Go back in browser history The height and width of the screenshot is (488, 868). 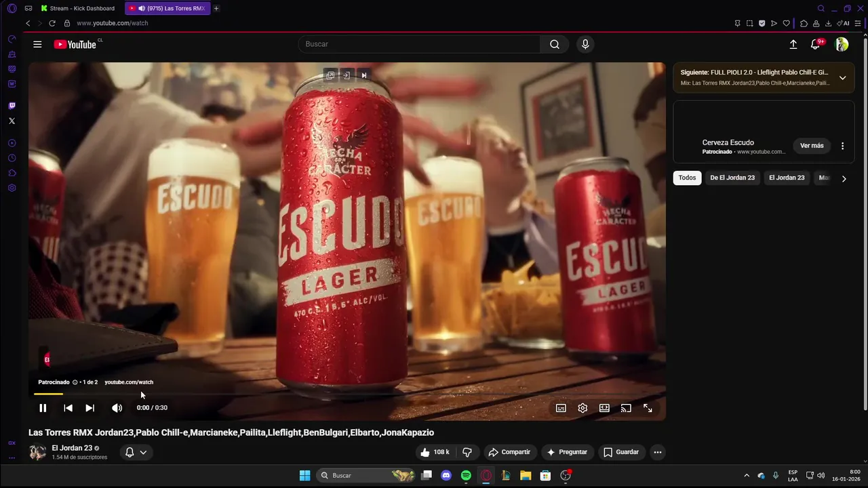tap(28, 23)
